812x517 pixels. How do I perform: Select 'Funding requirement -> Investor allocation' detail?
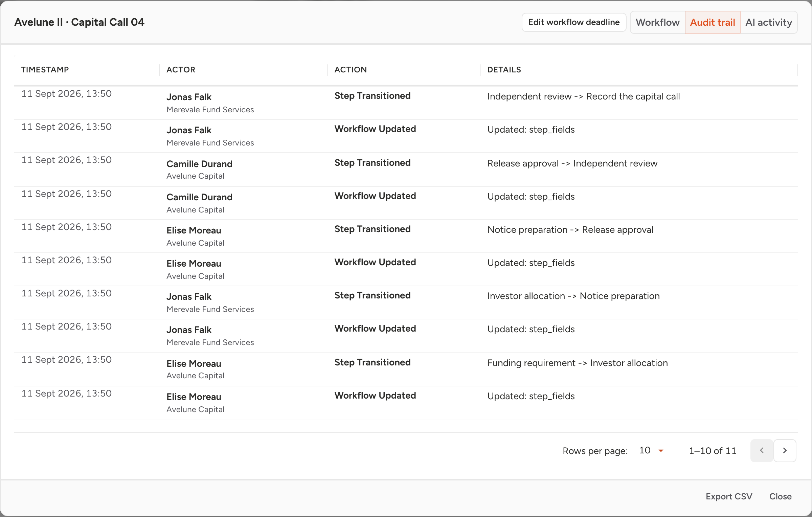coord(578,363)
